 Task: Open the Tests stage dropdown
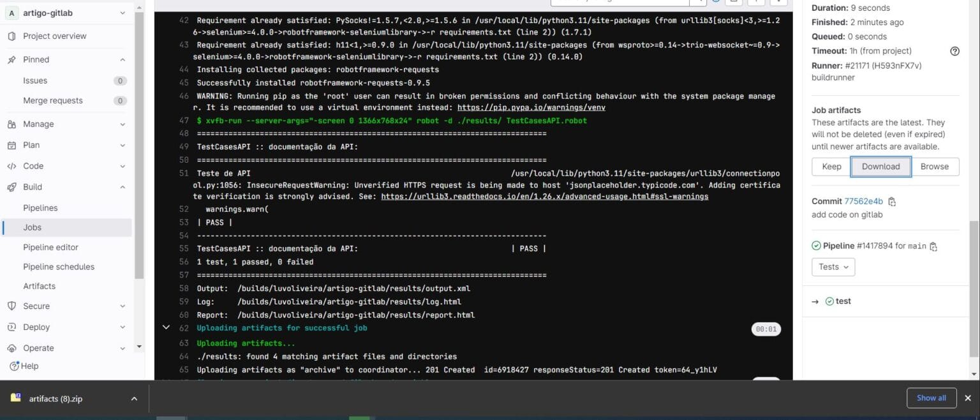[833, 267]
